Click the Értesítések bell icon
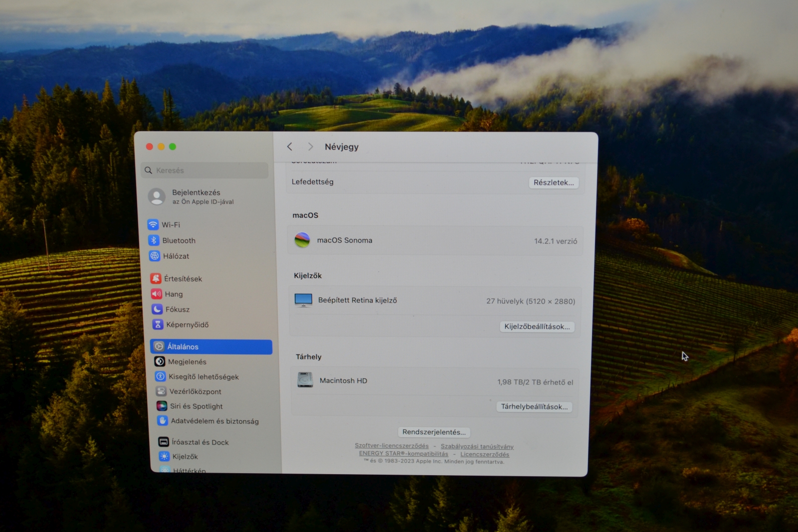 pyautogui.click(x=156, y=278)
